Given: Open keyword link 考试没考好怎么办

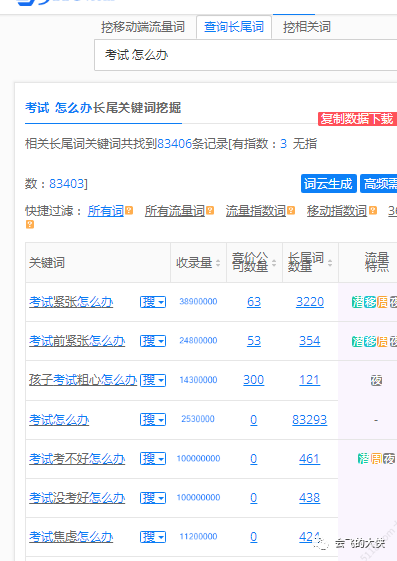Looking at the screenshot, I should 77,497.
